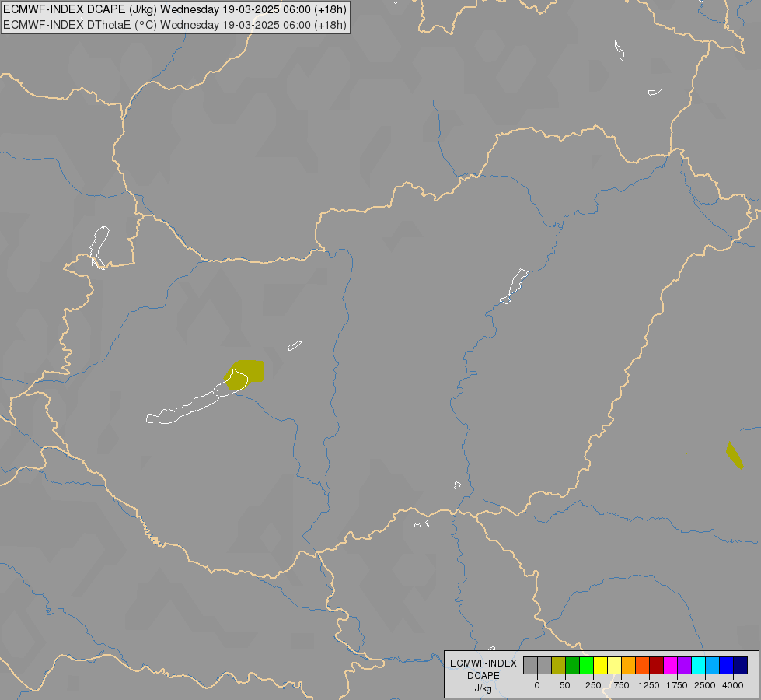
Task: Click the sky blue legend swatch
Action: [713, 666]
